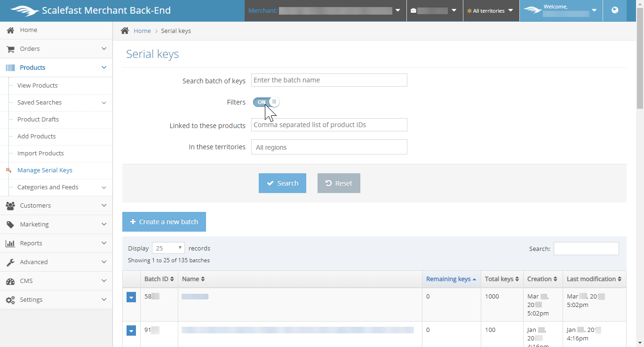The width and height of the screenshot is (644, 347).
Task: Open the All territories dropdown in header
Action: [x=491, y=11]
